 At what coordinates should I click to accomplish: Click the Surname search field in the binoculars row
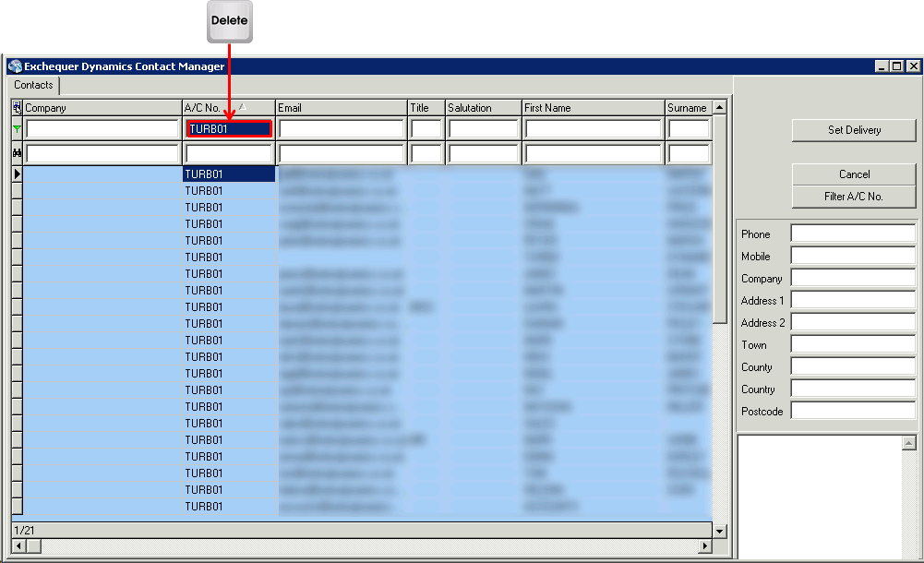click(689, 154)
